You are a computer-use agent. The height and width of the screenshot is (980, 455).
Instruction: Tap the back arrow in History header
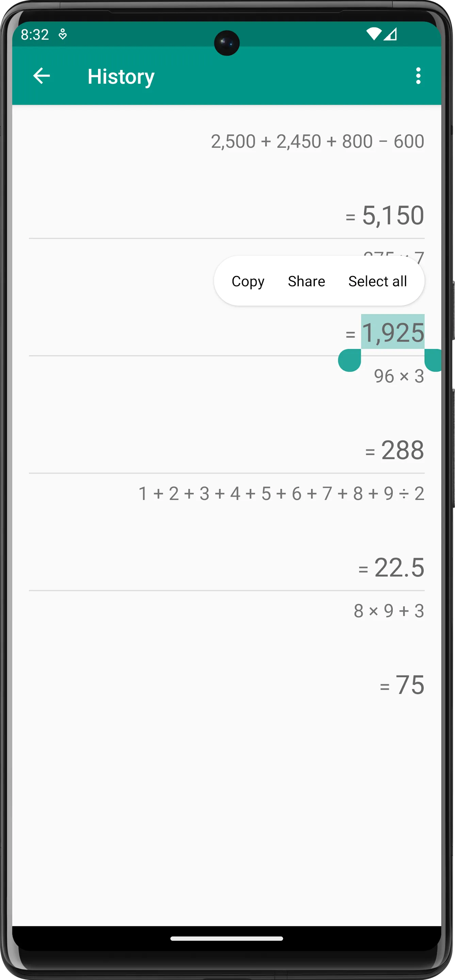(x=42, y=76)
